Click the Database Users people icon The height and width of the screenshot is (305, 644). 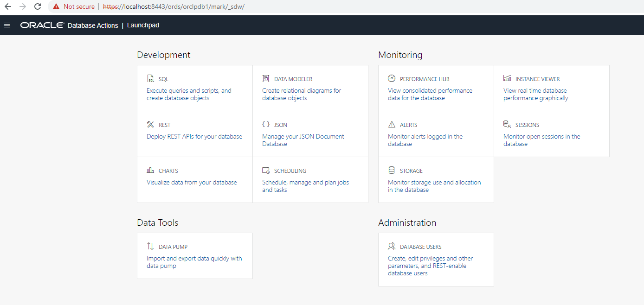392,246
